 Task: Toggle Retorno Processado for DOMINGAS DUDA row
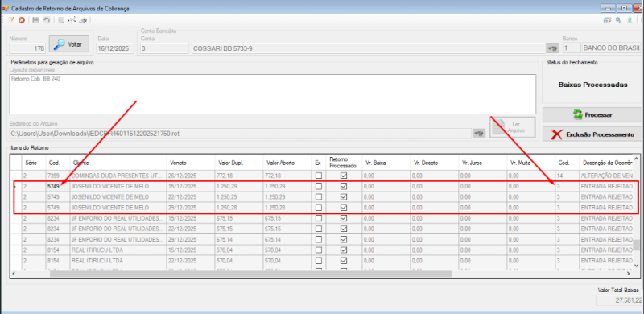pos(344,176)
